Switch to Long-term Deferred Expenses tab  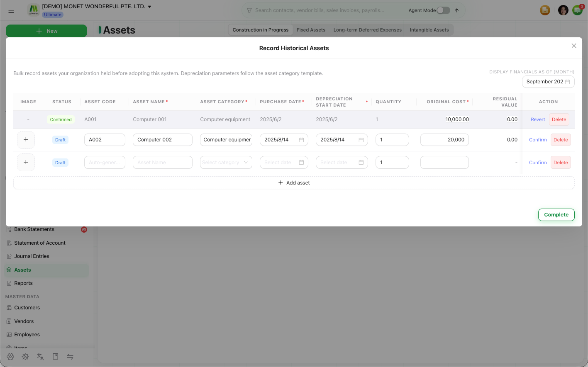coord(368,30)
